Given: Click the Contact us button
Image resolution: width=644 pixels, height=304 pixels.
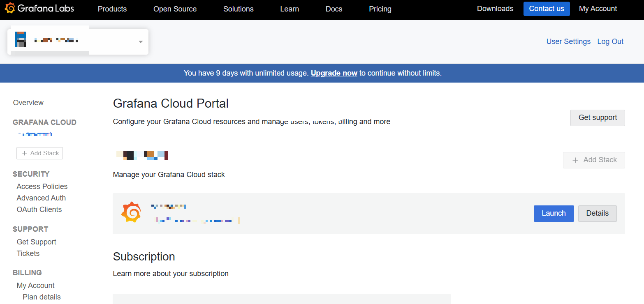Looking at the screenshot, I should tap(547, 9).
